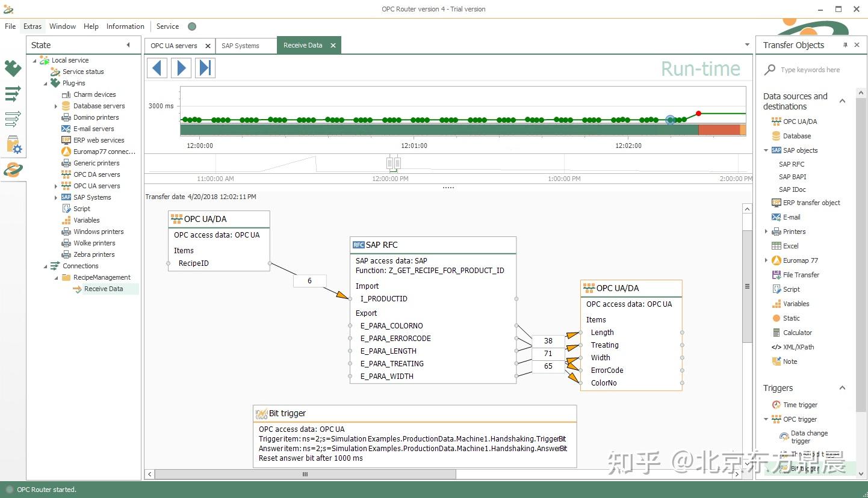The image size is (868, 498).
Task: Collapse Connections tree node
Action: [x=45, y=266]
